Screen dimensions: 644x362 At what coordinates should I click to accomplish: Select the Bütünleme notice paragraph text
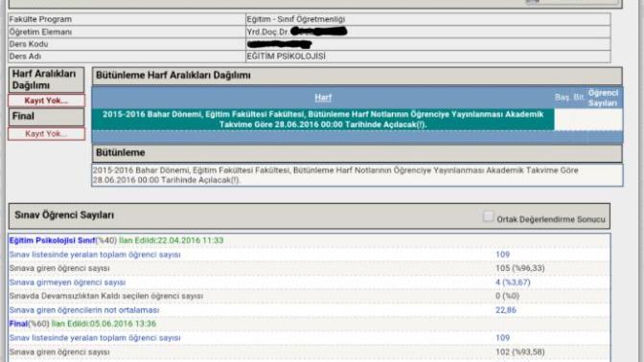(335, 175)
